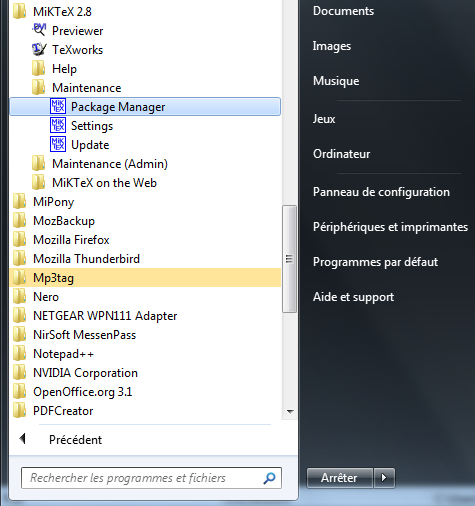475x506 pixels.
Task: Click the program list scrollbar thumb
Action: pos(289,259)
